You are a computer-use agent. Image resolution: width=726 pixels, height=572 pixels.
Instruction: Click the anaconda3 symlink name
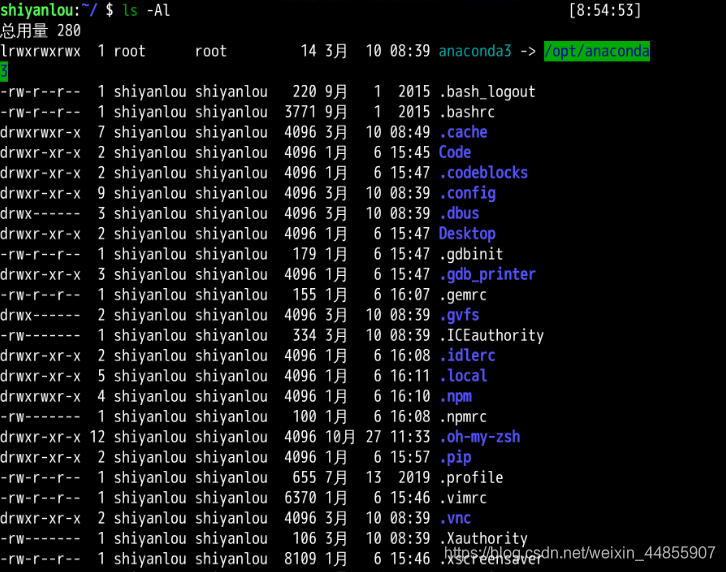475,51
